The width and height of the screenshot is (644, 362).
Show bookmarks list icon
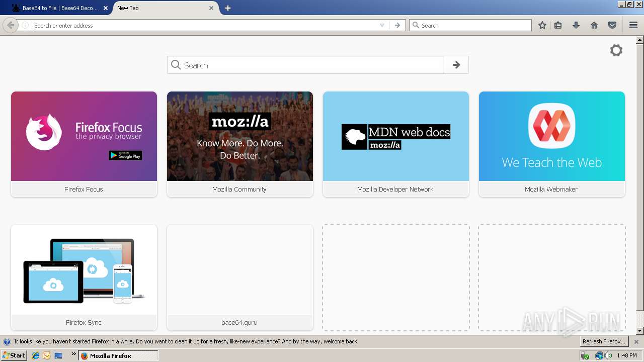tap(558, 25)
